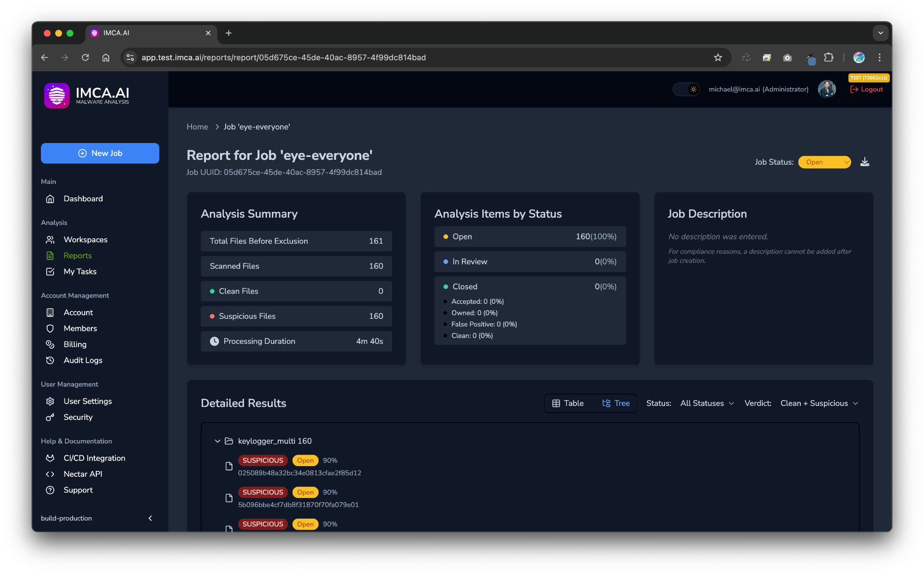Open Reports in the sidebar

coord(77,256)
